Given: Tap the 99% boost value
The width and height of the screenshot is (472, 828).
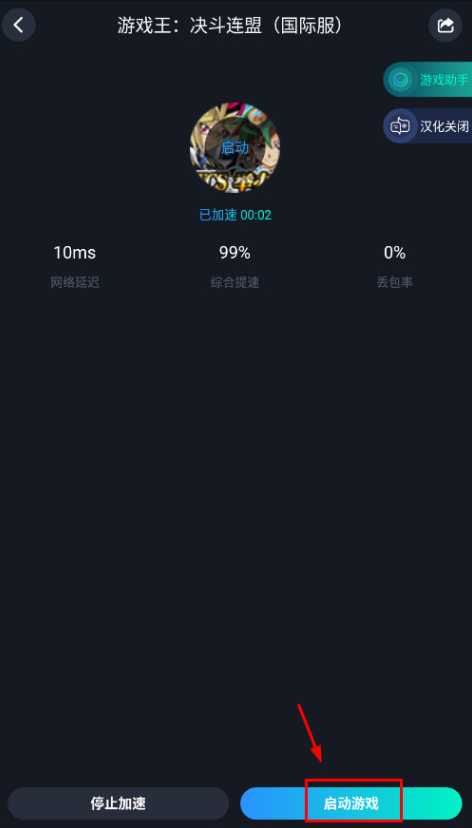Looking at the screenshot, I should [235, 253].
